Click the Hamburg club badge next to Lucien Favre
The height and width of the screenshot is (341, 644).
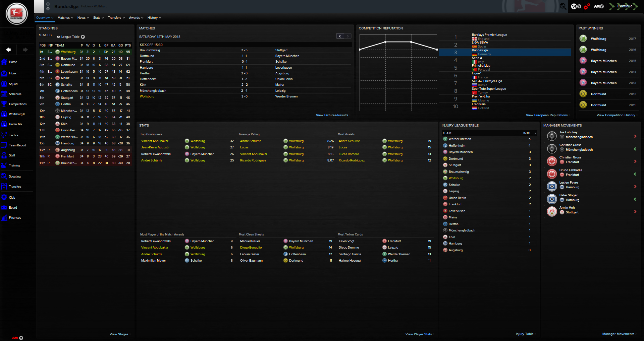click(552, 186)
